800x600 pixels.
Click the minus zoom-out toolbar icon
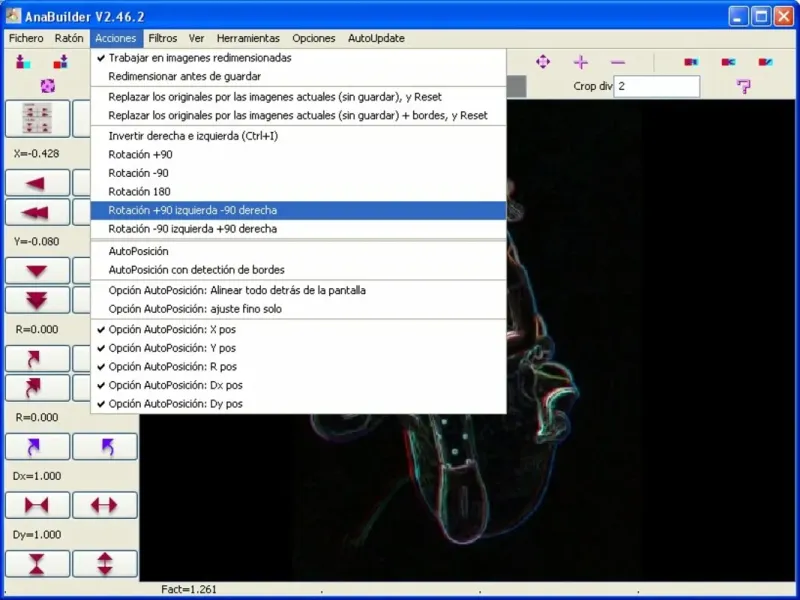618,62
